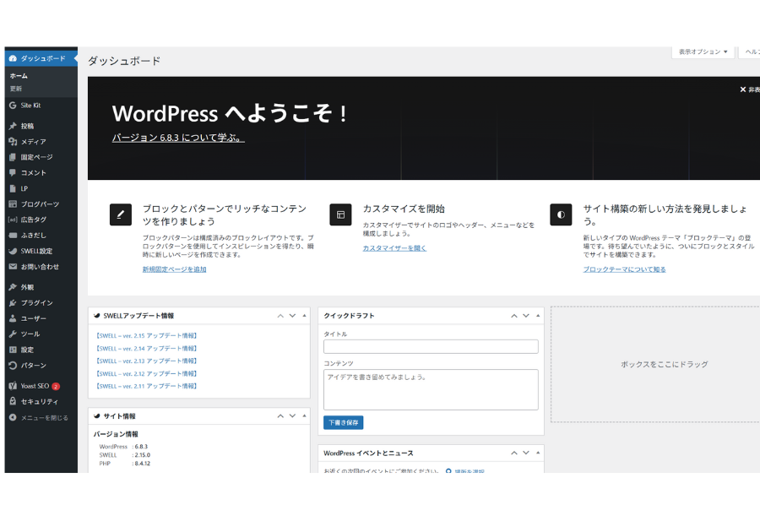Viewport: 760px width, 532px height.
Task: Click inside the タイトル input field
Action: point(432,346)
